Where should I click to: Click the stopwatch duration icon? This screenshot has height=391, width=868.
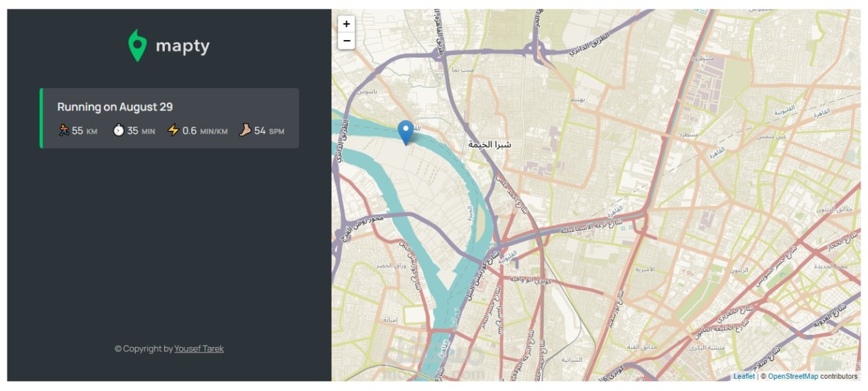(119, 130)
